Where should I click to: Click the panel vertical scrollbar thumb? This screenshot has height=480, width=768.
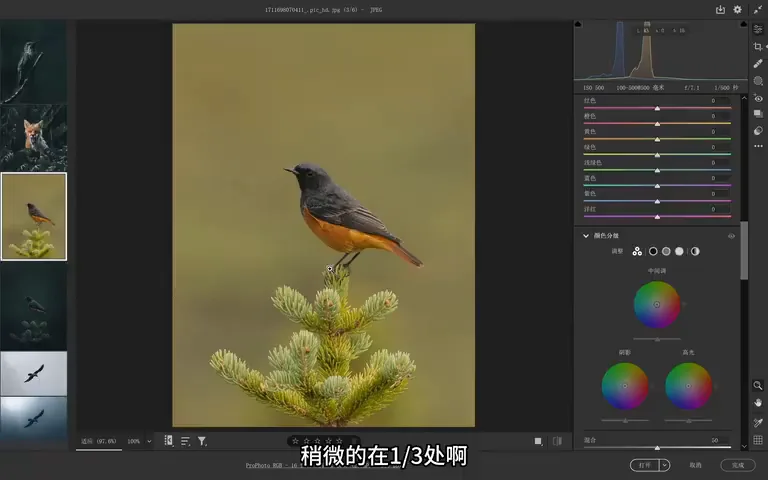point(744,250)
